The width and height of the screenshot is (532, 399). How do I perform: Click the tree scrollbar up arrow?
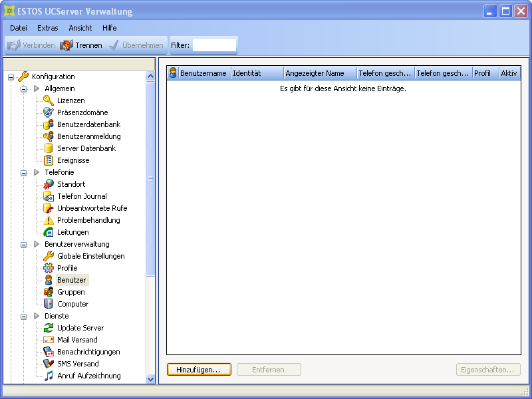click(x=151, y=76)
